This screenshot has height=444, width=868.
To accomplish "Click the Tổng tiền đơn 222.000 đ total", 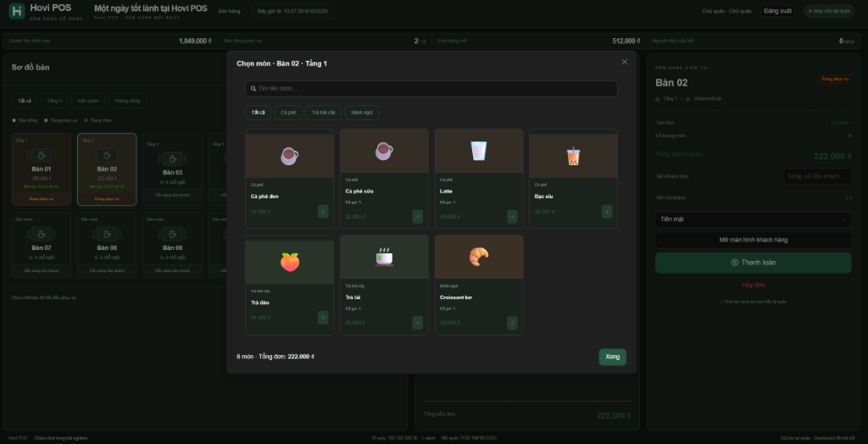I will coord(614,416).
